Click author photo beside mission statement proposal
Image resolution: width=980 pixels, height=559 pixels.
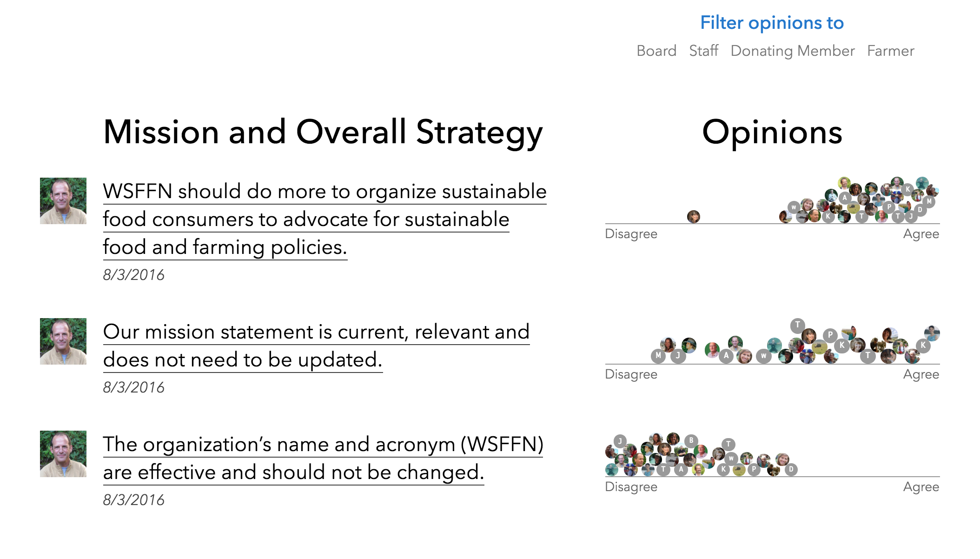[63, 341]
